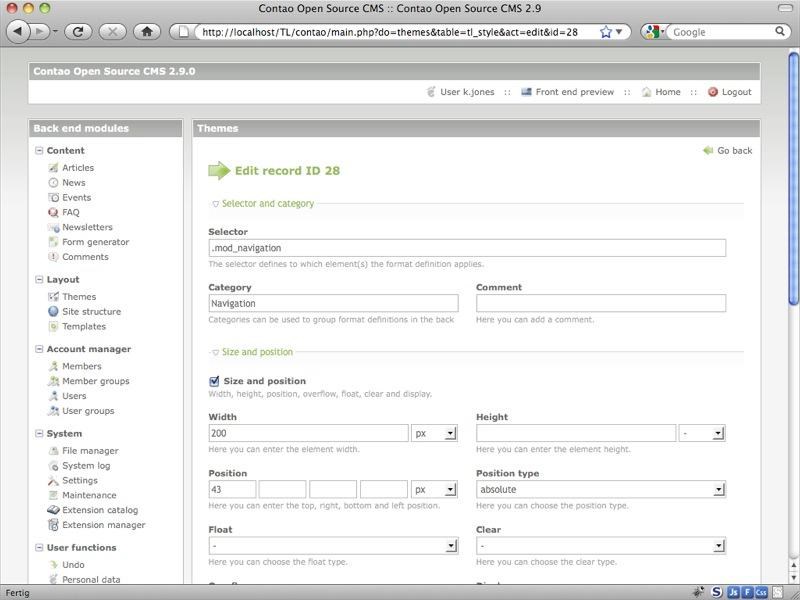Image resolution: width=800 pixels, height=600 pixels.
Task: Click the Newsletters icon
Action: pos(53,227)
